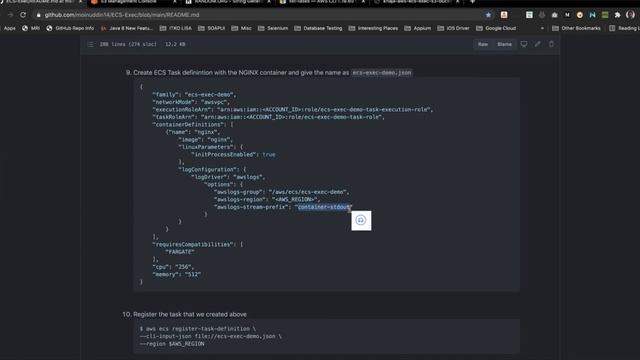Click the Blame button
Image resolution: width=640 pixels, height=360 pixels.
[x=504, y=44]
